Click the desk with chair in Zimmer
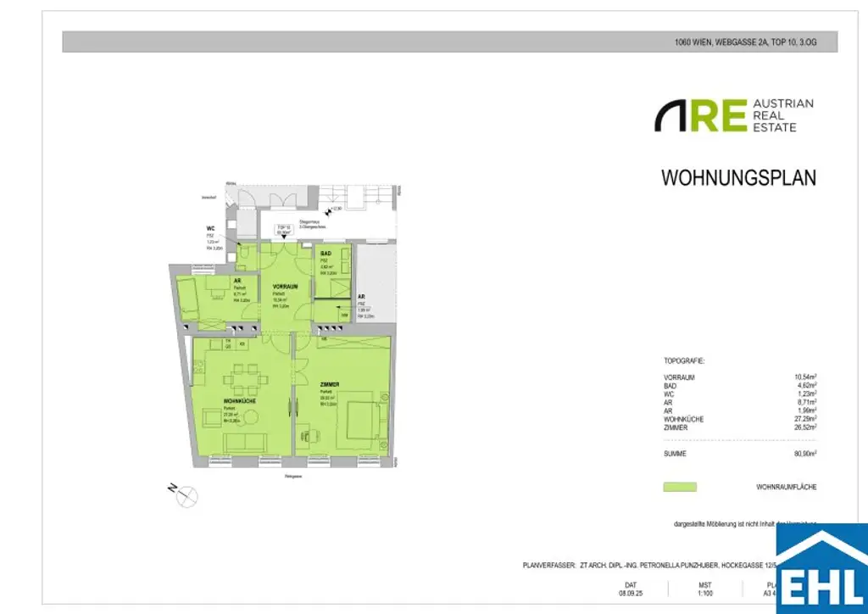Viewport: 868px width, 614px height. coord(309,434)
